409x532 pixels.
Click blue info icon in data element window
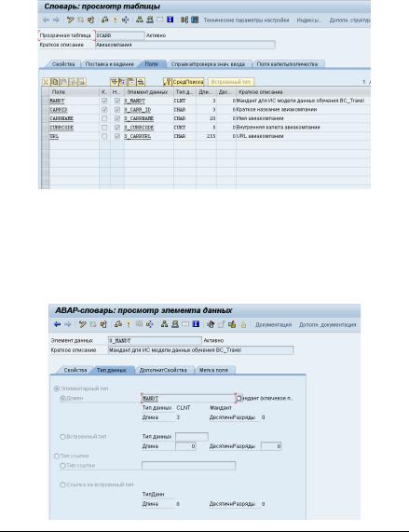coord(196,324)
